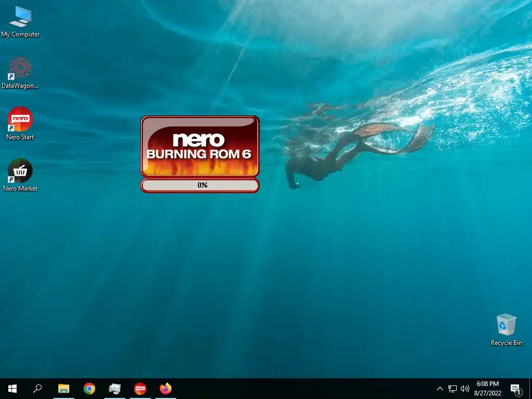This screenshot has width=532, height=399.
Task: Launch Google Chrome from taskbar
Action: [x=89, y=389]
